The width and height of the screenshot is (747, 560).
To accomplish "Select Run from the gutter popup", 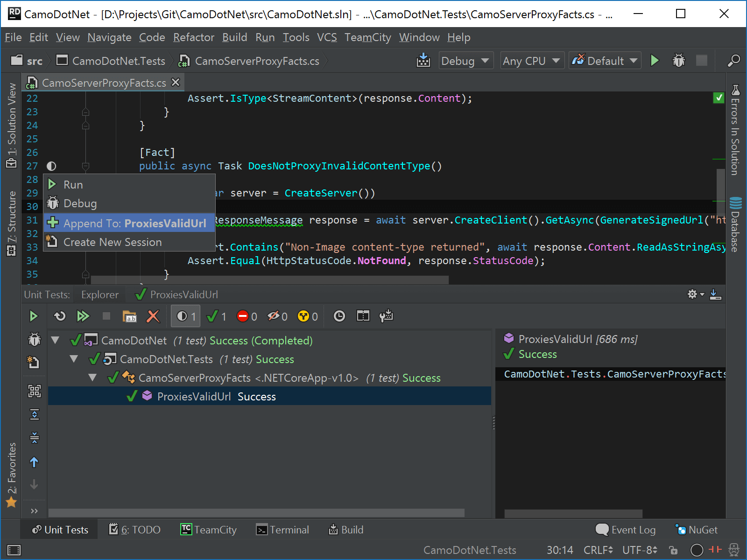I will [x=129, y=185].
